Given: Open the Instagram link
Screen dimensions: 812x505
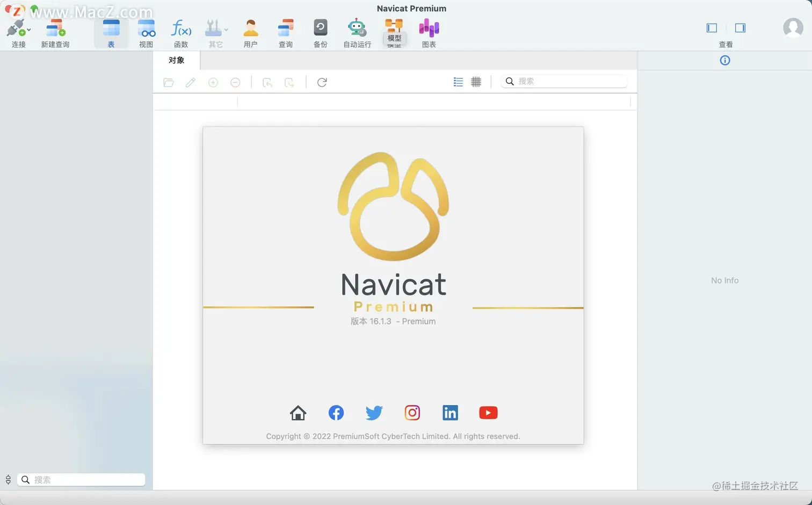Looking at the screenshot, I should [x=412, y=413].
